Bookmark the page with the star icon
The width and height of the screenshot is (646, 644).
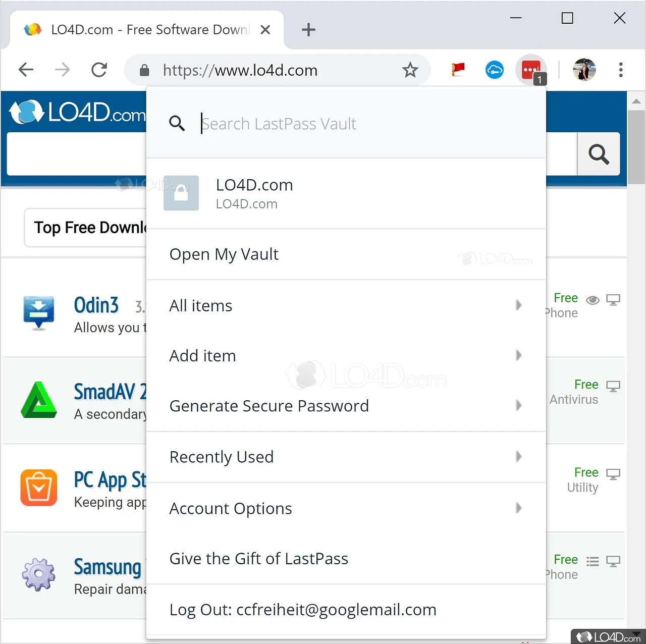click(x=410, y=70)
